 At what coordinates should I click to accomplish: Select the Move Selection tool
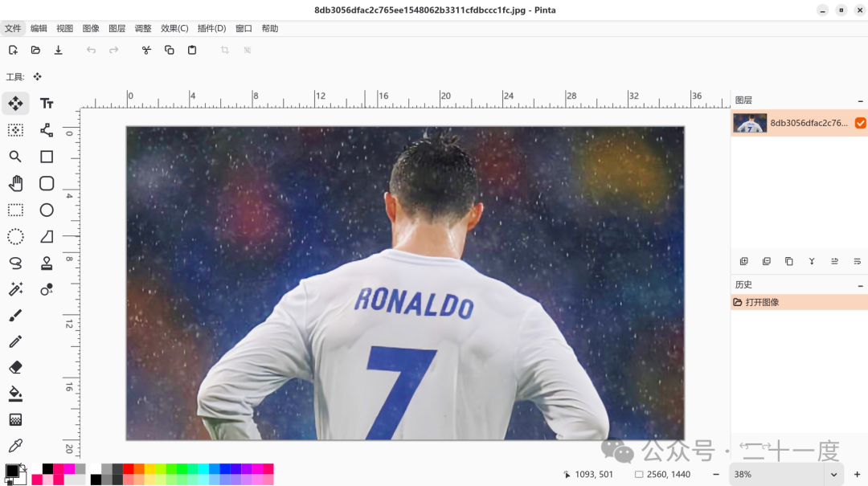[x=15, y=130]
